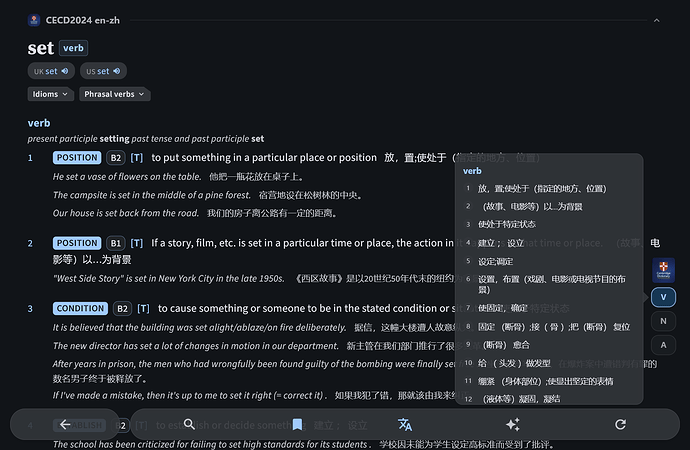Screen dimensions: 690x450
Task: Click the sparkle AI icon
Action: pyautogui.click(x=514, y=425)
